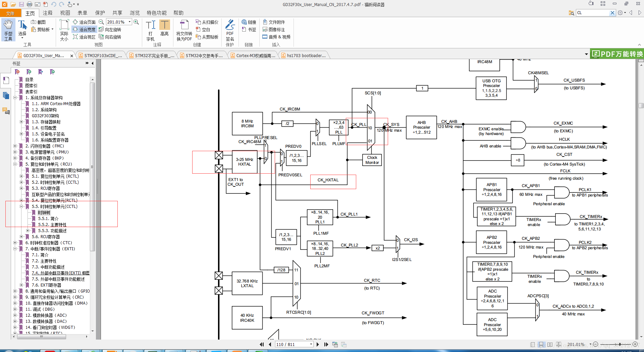Screen dimensions: 644x352
Task: Convert file to PDF (将文件转换为PDF)
Action: tap(184, 30)
